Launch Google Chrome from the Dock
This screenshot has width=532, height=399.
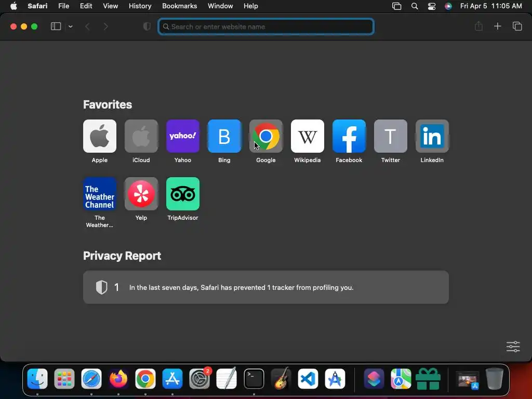145,379
